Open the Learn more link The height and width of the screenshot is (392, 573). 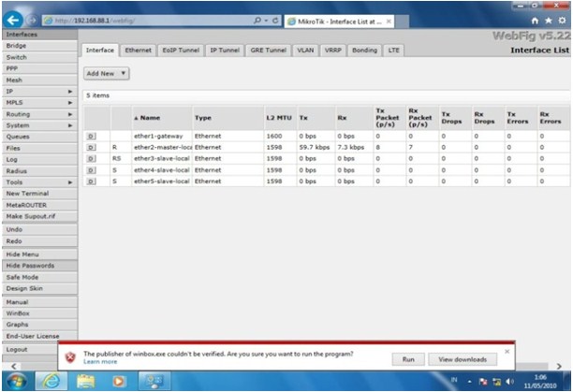click(100, 362)
